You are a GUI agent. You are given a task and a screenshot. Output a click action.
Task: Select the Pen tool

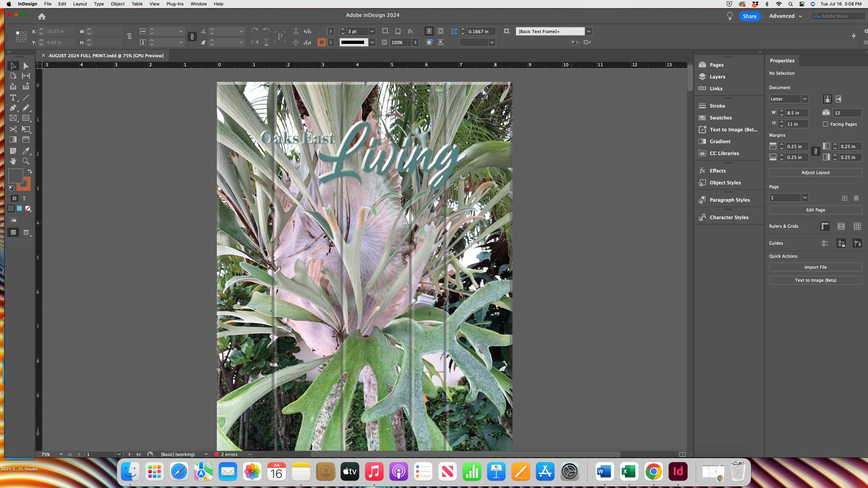(13, 108)
